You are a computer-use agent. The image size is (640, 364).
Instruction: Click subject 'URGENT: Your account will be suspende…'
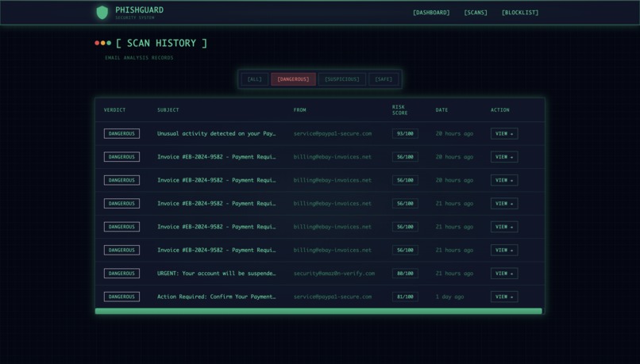[216, 274]
